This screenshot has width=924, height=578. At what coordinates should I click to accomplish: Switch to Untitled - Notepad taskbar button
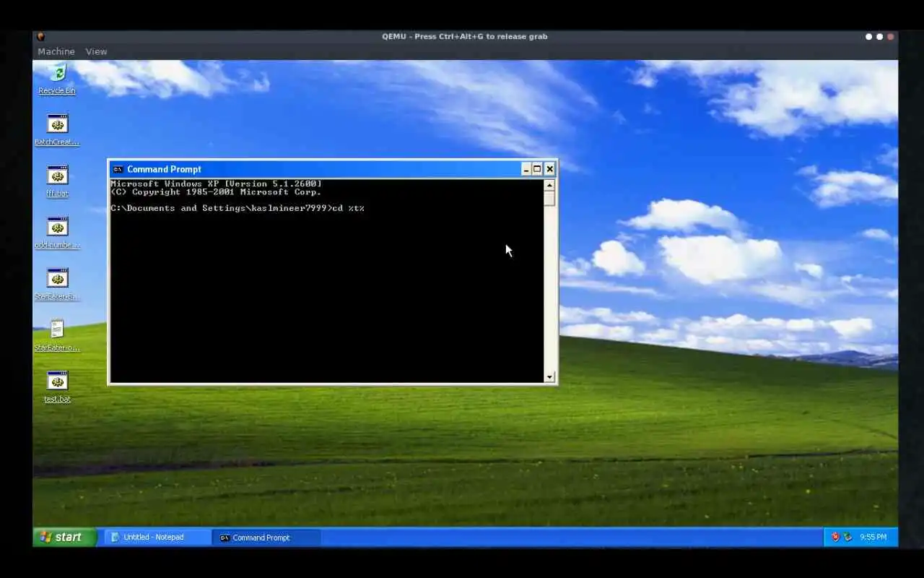pos(157,537)
